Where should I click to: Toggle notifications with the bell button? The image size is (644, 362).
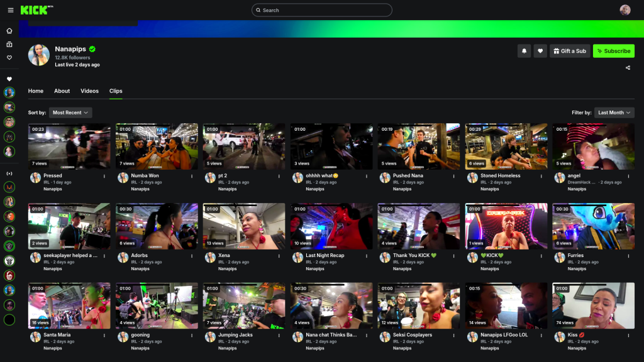point(523,51)
